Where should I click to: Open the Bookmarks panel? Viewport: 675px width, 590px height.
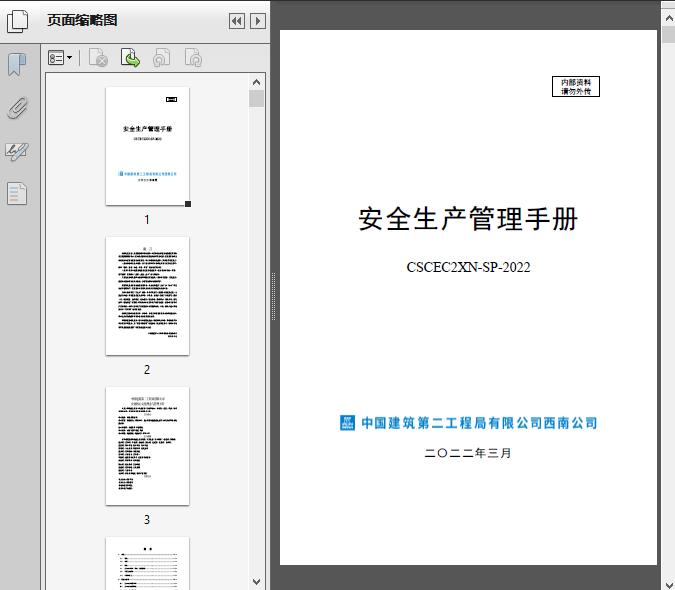tap(17, 65)
